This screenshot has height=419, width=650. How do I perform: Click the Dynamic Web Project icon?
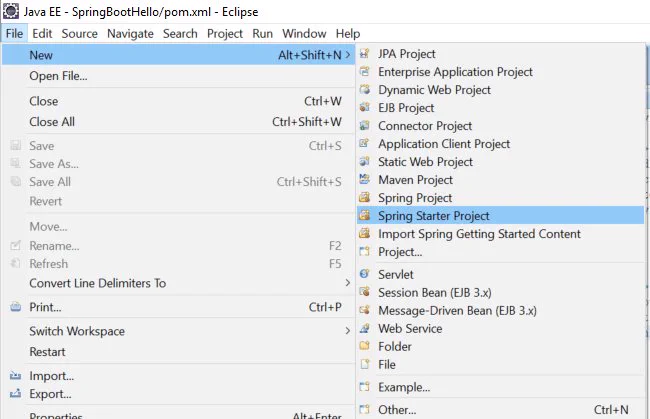click(x=364, y=90)
